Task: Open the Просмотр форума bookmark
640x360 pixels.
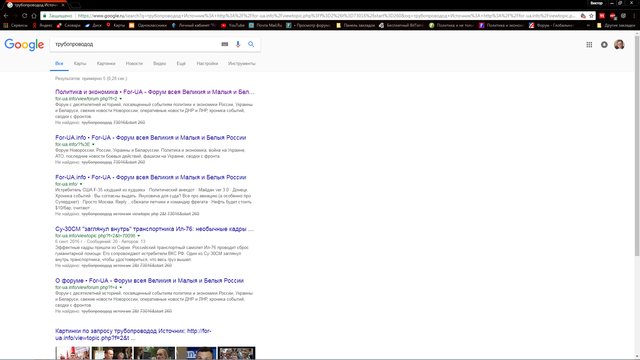Action: click(x=308, y=25)
